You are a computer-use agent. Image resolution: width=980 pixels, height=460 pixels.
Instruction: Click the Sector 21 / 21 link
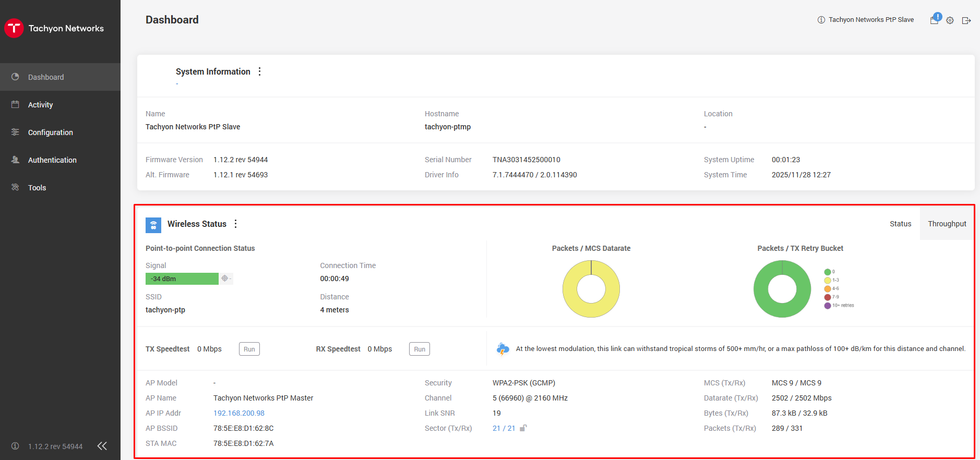click(x=504, y=428)
